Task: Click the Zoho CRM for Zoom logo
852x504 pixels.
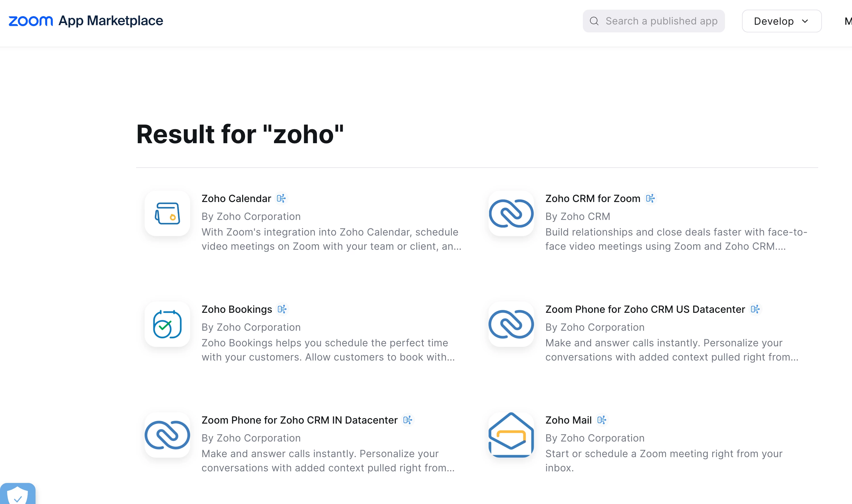Action: click(511, 213)
